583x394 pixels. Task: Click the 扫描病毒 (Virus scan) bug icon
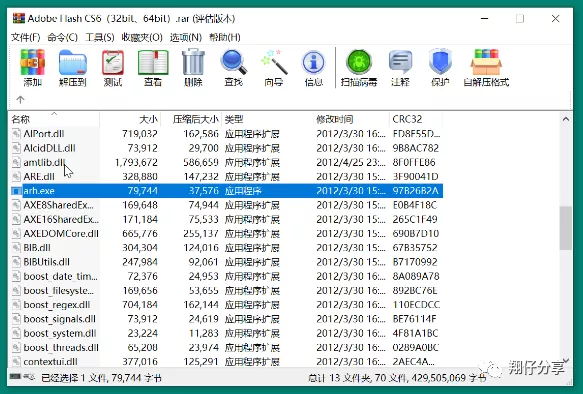tap(359, 62)
